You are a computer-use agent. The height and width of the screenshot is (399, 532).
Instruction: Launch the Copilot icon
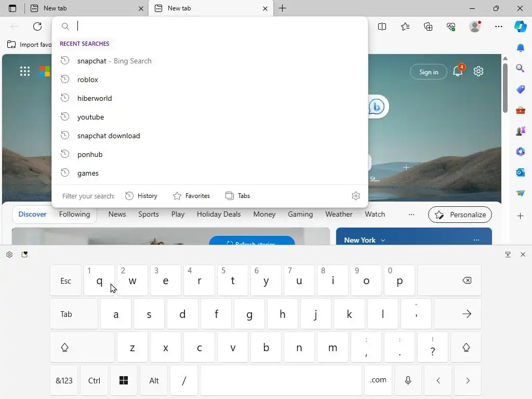[521, 26]
